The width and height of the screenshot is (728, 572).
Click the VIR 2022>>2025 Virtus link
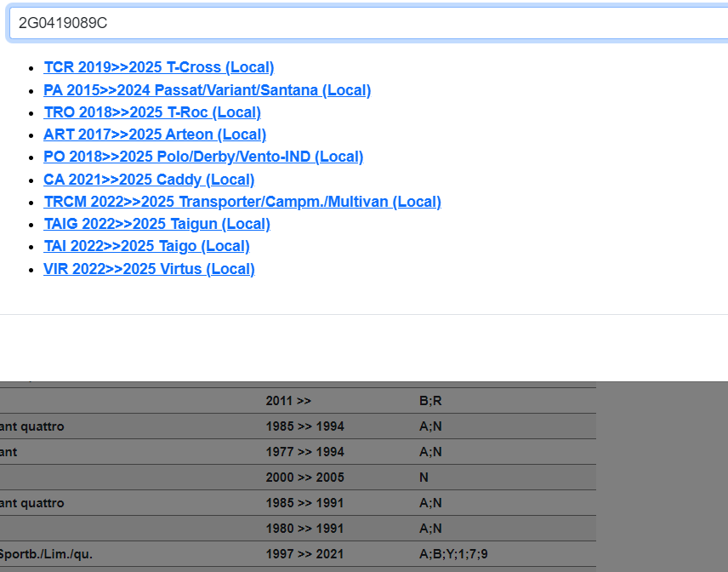point(149,269)
